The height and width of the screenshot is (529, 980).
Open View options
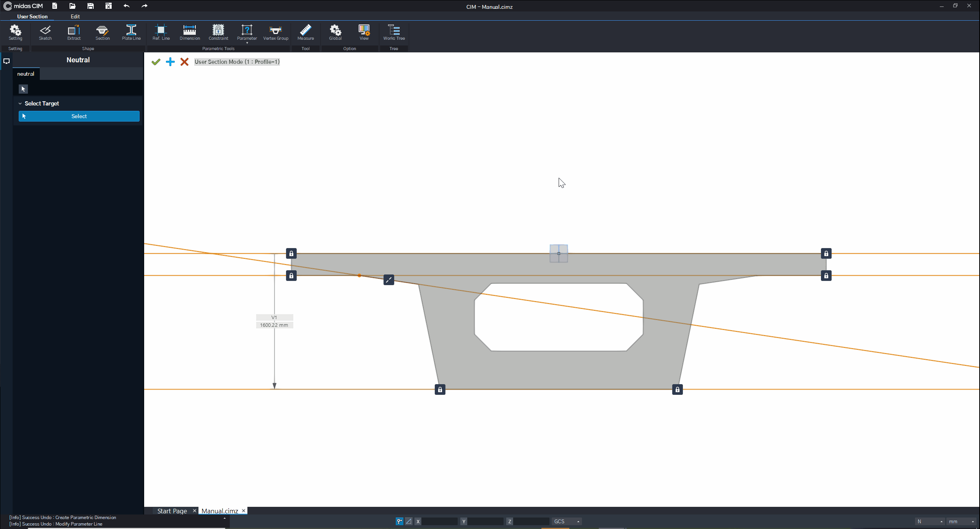click(x=364, y=32)
